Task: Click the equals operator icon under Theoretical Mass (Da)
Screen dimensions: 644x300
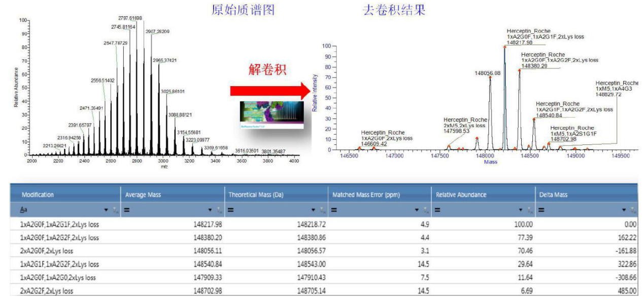Action: click(231, 209)
